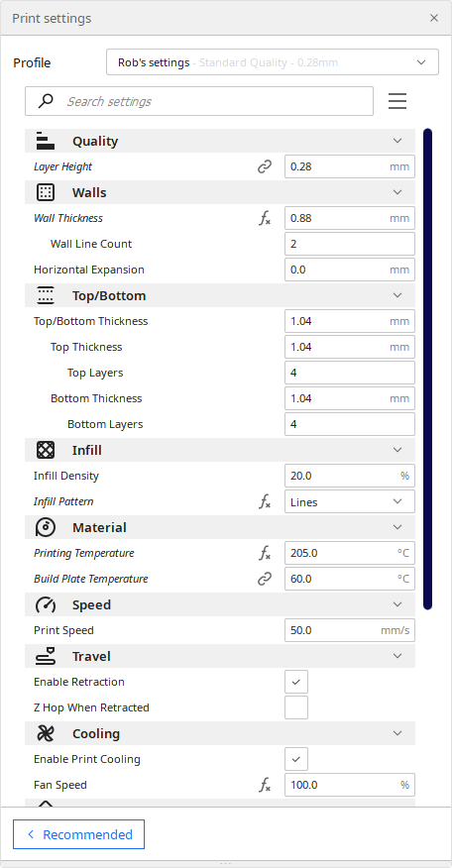
Task: Click the fx icon next to Fan Speed
Action: 265,785
